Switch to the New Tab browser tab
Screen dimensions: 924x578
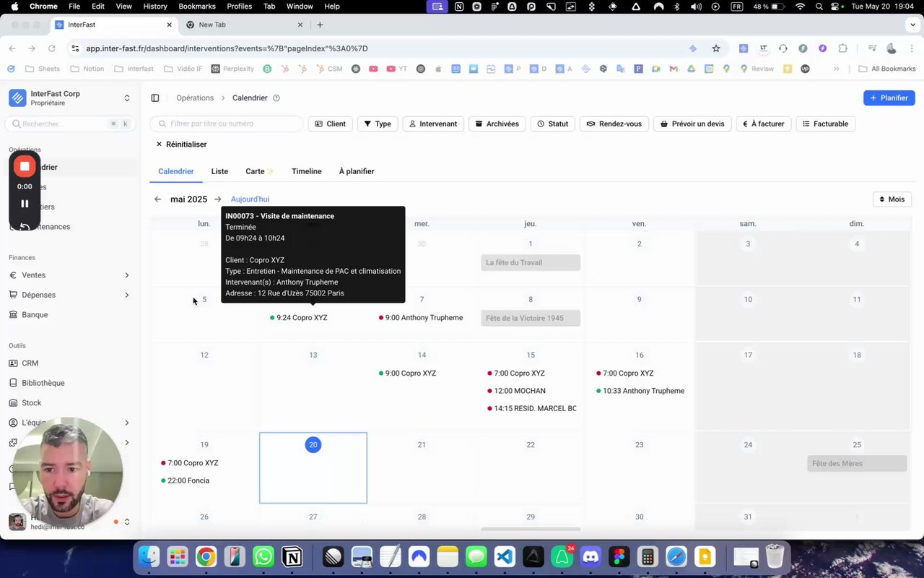pos(244,25)
